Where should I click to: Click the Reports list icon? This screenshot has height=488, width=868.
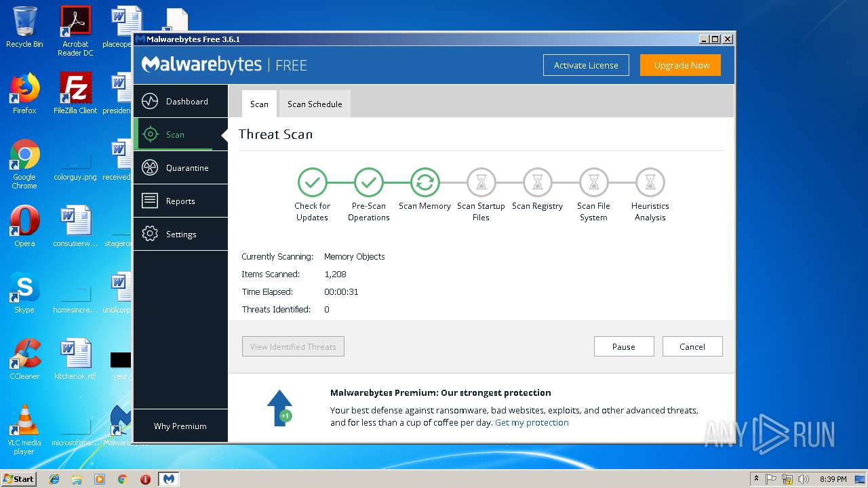(x=150, y=201)
